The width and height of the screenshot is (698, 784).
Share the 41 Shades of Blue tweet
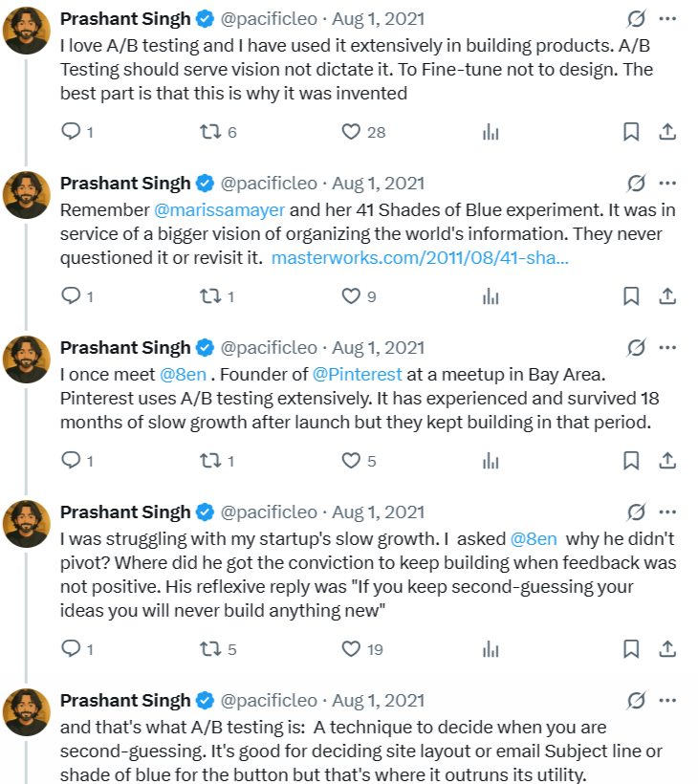667,296
